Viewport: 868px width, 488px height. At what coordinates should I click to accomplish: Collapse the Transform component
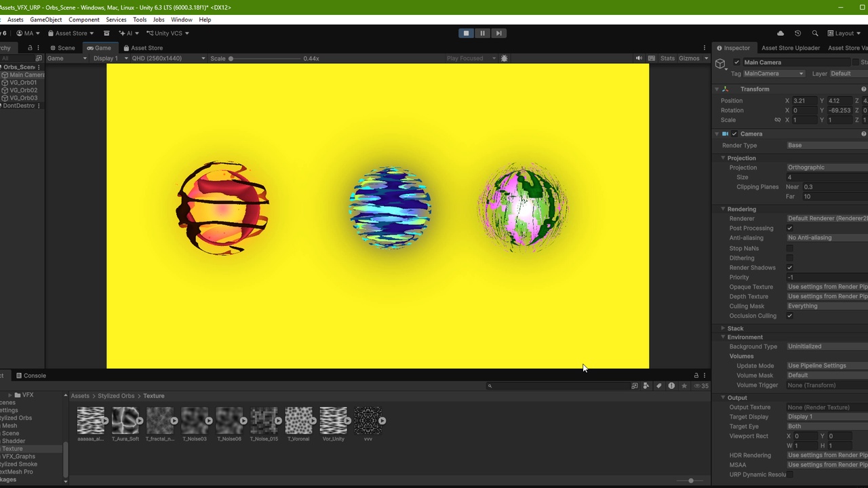coord(717,89)
